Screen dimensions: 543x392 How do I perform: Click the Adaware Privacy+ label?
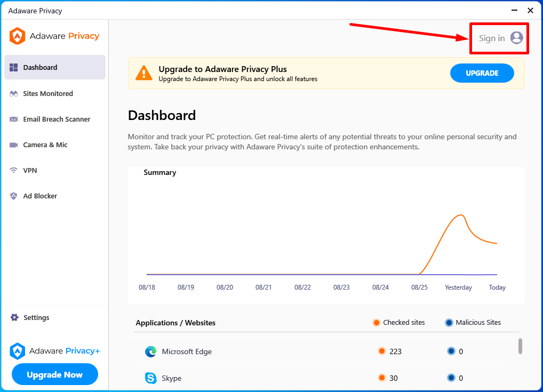coord(65,351)
